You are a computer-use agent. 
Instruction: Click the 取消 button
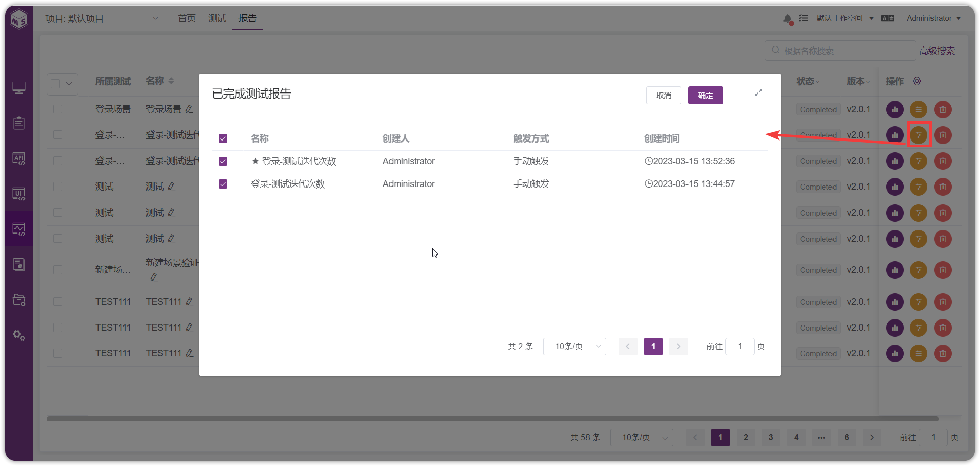pos(664,95)
